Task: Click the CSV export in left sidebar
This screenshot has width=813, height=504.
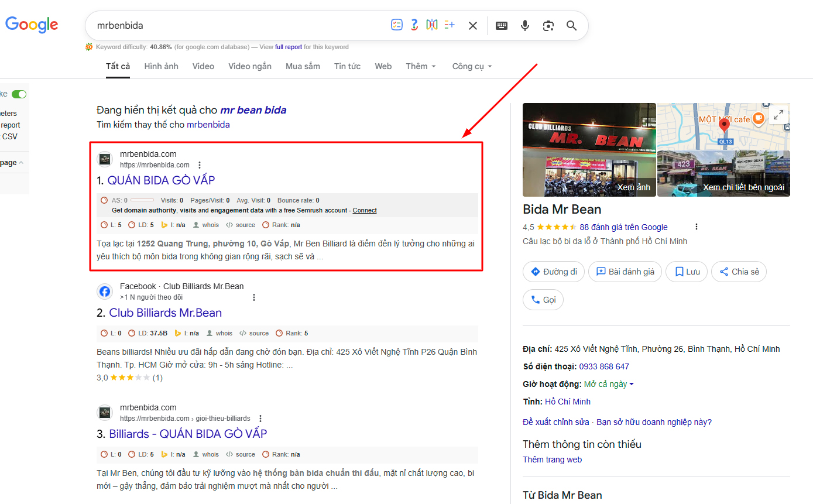Action: tap(10, 136)
